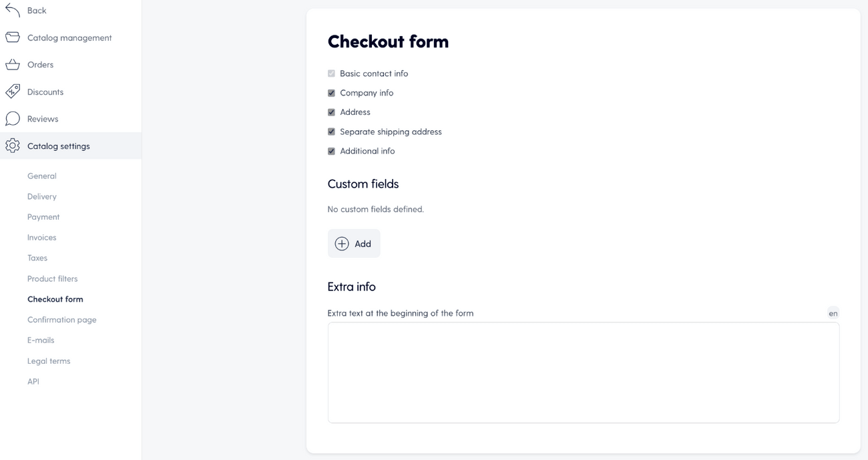Toggle the Address checkbox

click(x=331, y=112)
